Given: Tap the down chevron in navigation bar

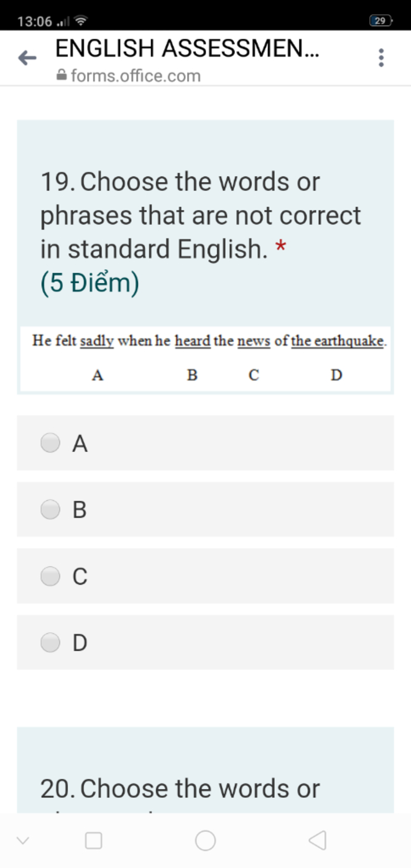Looking at the screenshot, I should [23, 840].
